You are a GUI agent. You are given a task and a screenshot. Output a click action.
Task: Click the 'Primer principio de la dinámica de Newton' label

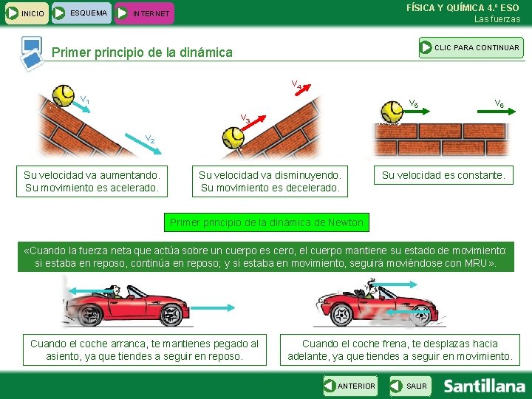coord(266,222)
